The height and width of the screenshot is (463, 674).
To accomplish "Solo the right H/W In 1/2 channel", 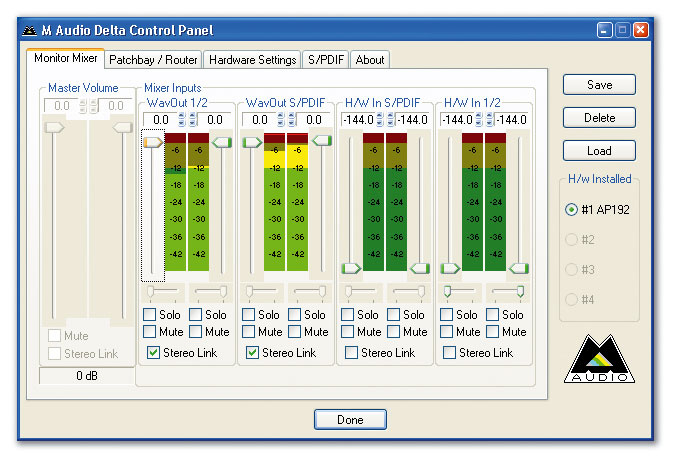I will click(x=493, y=315).
